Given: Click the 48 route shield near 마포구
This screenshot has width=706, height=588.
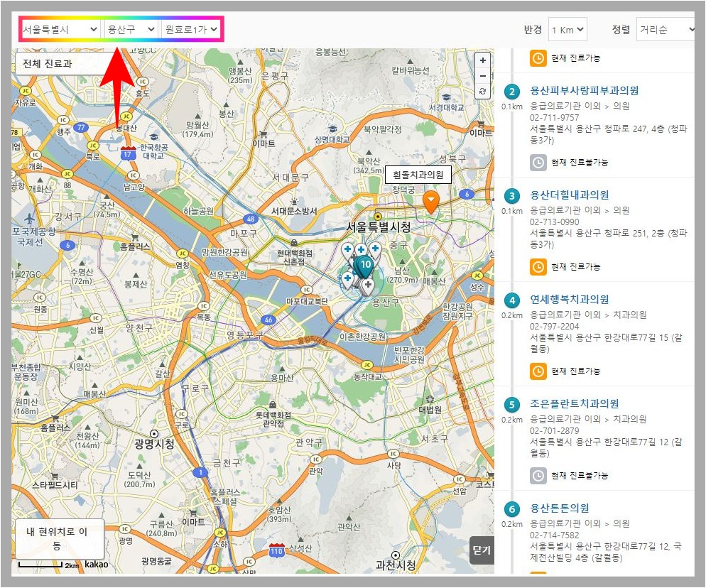Looking at the screenshot, I should tap(250, 219).
